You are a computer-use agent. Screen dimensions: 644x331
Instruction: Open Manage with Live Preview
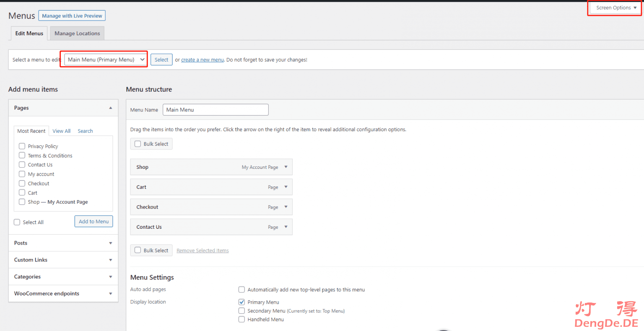(72, 16)
